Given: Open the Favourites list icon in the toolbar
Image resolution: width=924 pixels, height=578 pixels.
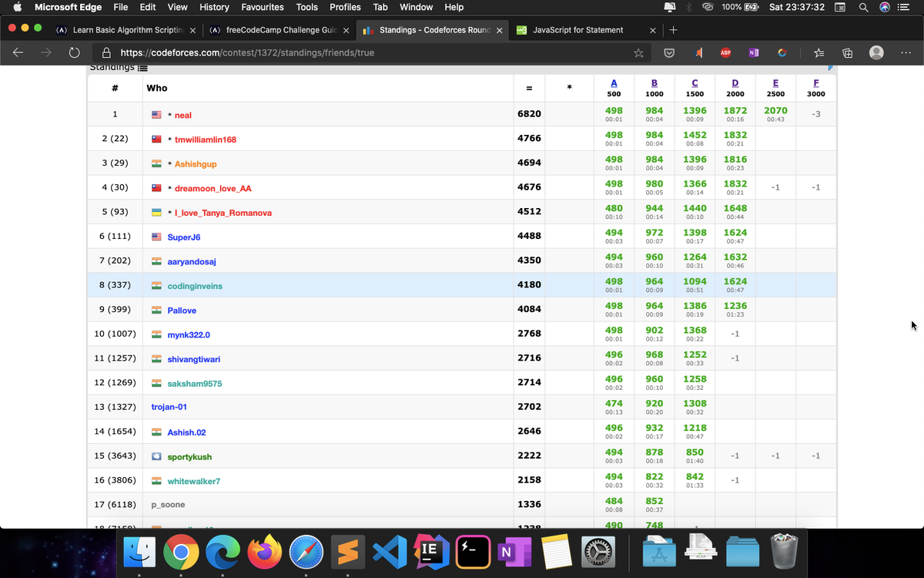Looking at the screenshot, I should pos(819,53).
